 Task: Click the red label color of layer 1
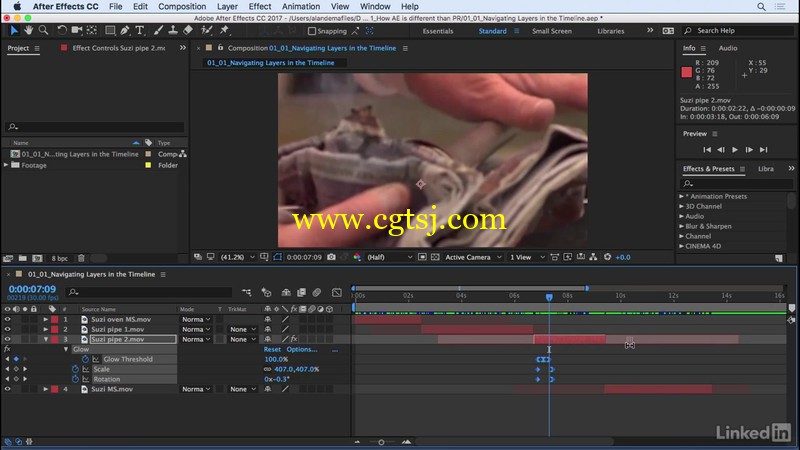(55, 319)
